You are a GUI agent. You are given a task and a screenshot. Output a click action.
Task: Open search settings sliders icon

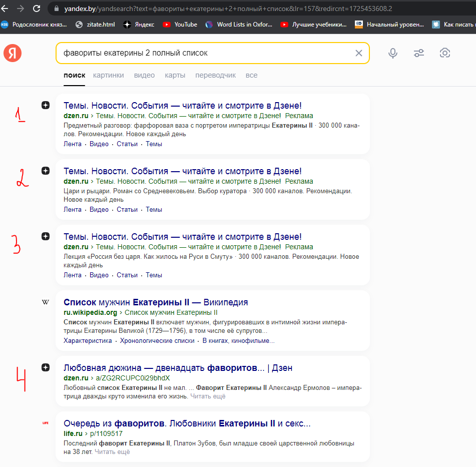click(x=419, y=53)
